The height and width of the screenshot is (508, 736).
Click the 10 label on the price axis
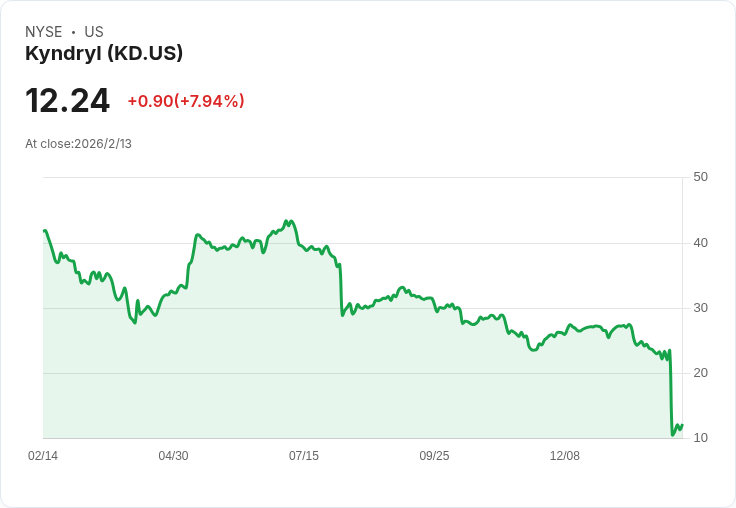(x=700, y=438)
